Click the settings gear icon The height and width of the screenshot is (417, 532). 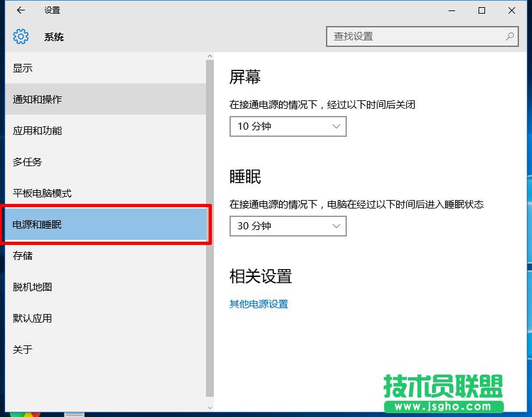(x=20, y=36)
